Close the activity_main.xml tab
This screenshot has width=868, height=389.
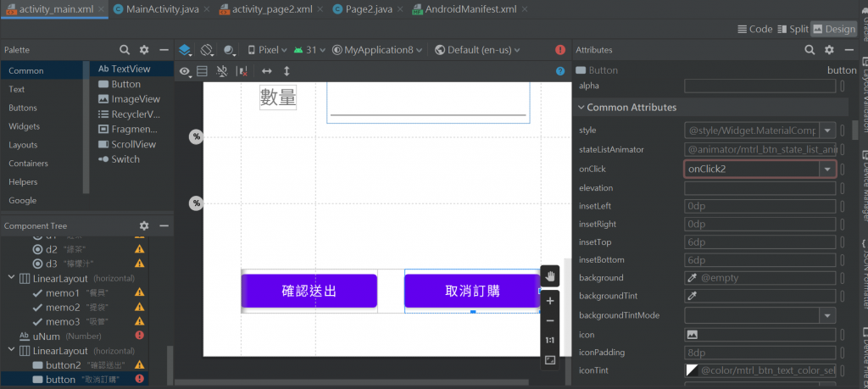102,9
